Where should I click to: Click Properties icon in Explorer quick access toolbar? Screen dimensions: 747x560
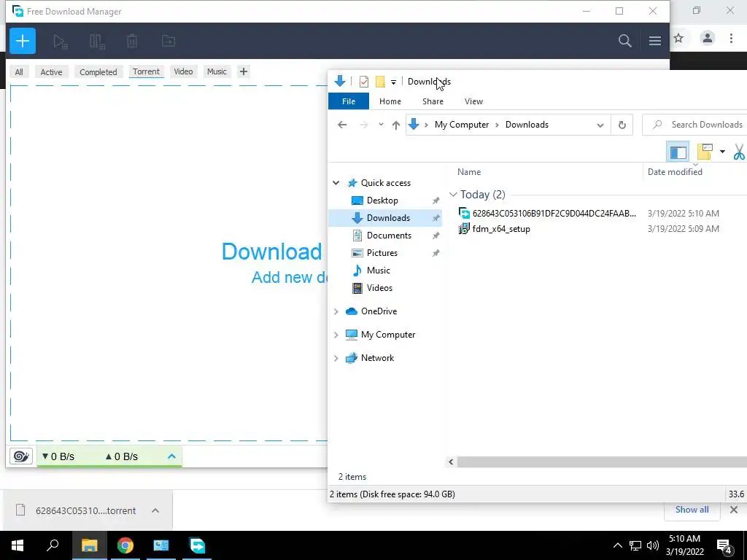[364, 82]
